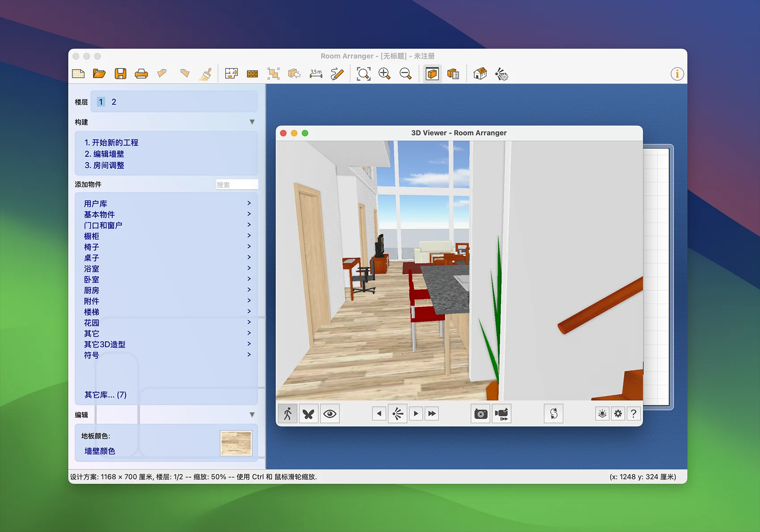The image size is (760, 532).
Task: Collapse the 编辑 section
Action: click(x=252, y=415)
